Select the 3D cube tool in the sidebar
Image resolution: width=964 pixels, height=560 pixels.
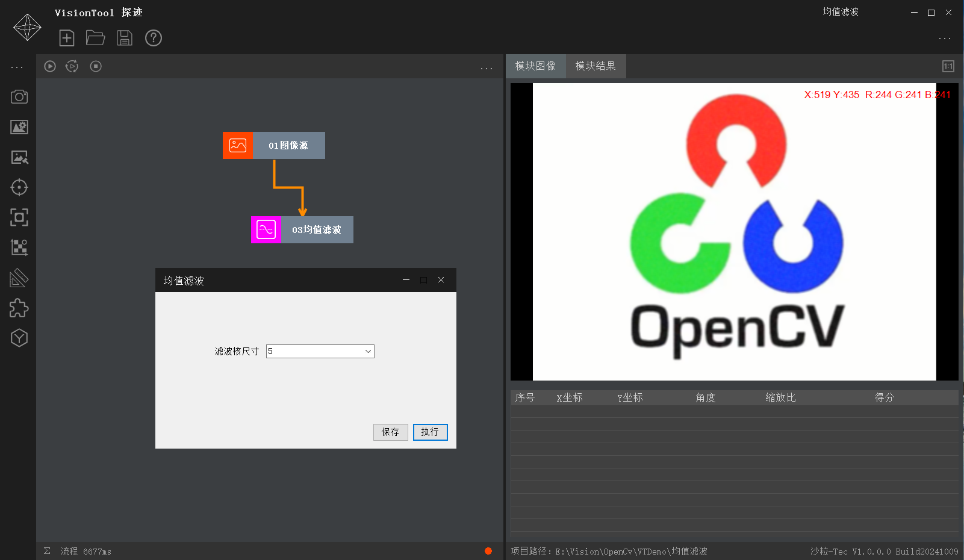tap(19, 338)
